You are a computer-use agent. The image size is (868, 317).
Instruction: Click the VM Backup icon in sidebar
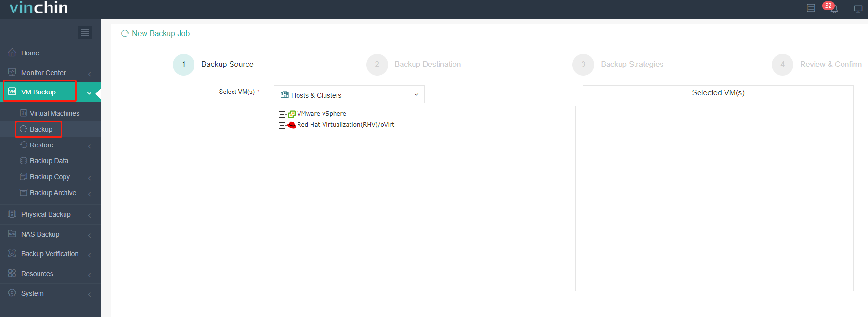(12, 92)
